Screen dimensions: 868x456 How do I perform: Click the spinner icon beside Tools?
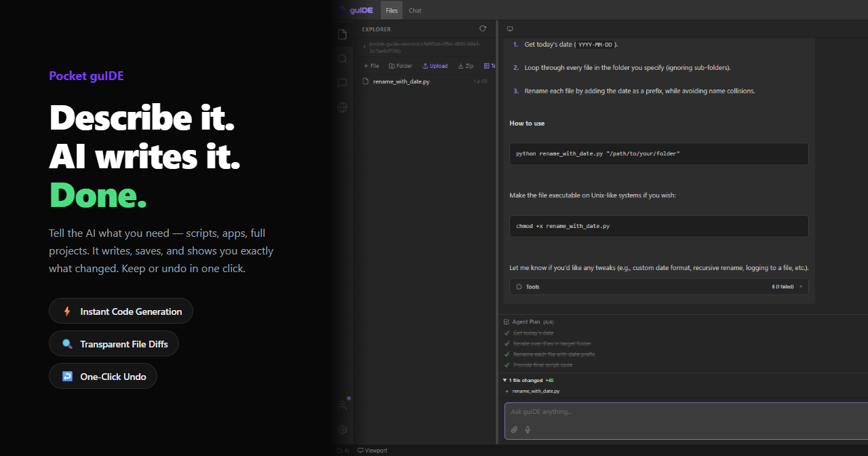click(519, 287)
